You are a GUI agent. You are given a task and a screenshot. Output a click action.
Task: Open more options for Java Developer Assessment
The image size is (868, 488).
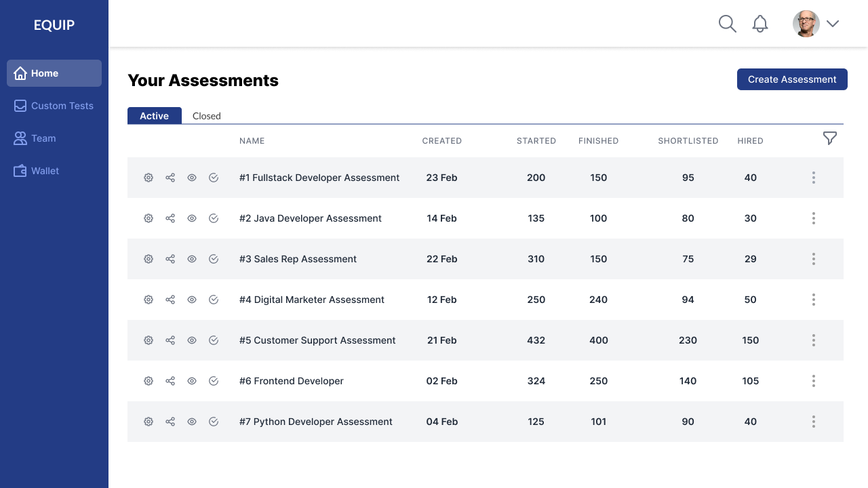813,218
